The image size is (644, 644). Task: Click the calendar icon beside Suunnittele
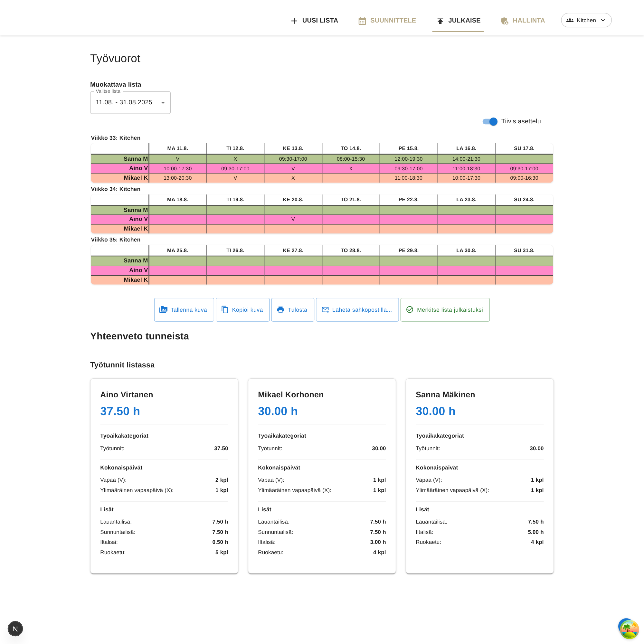click(362, 21)
